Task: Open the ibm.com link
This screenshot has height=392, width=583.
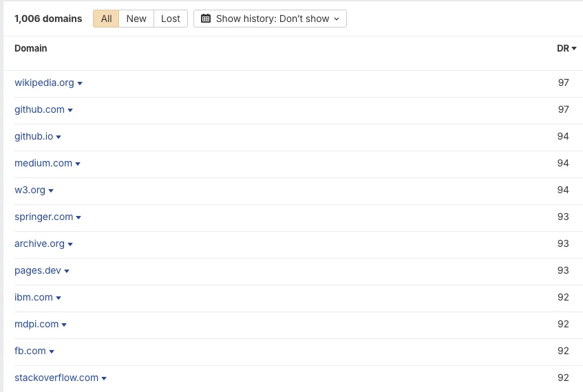Action: click(x=34, y=297)
